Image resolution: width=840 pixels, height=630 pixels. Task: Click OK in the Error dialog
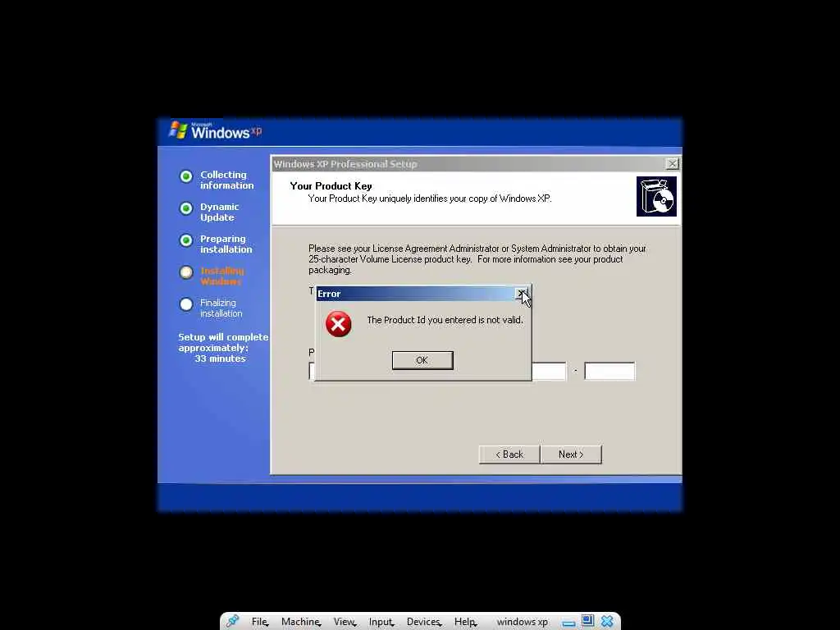[422, 360]
